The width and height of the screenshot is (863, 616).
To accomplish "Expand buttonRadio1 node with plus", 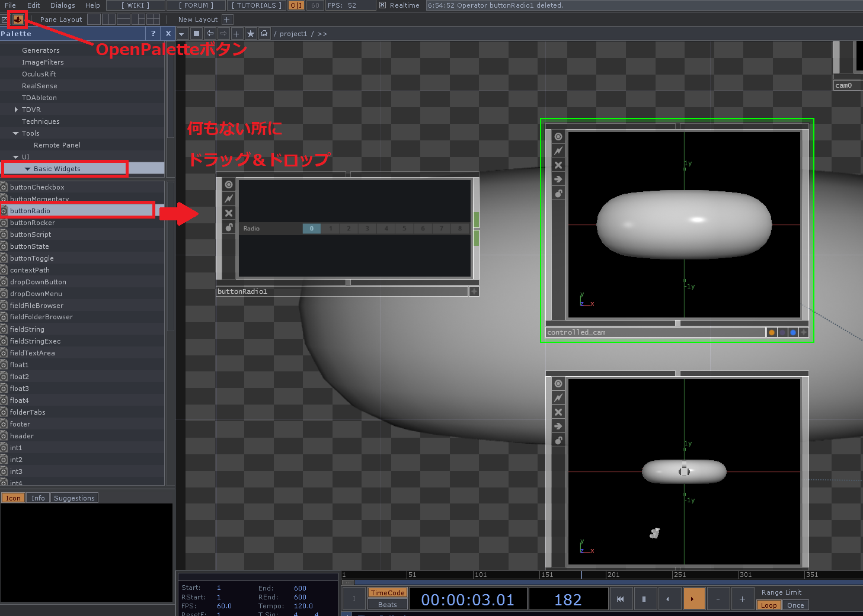I will click(474, 291).
